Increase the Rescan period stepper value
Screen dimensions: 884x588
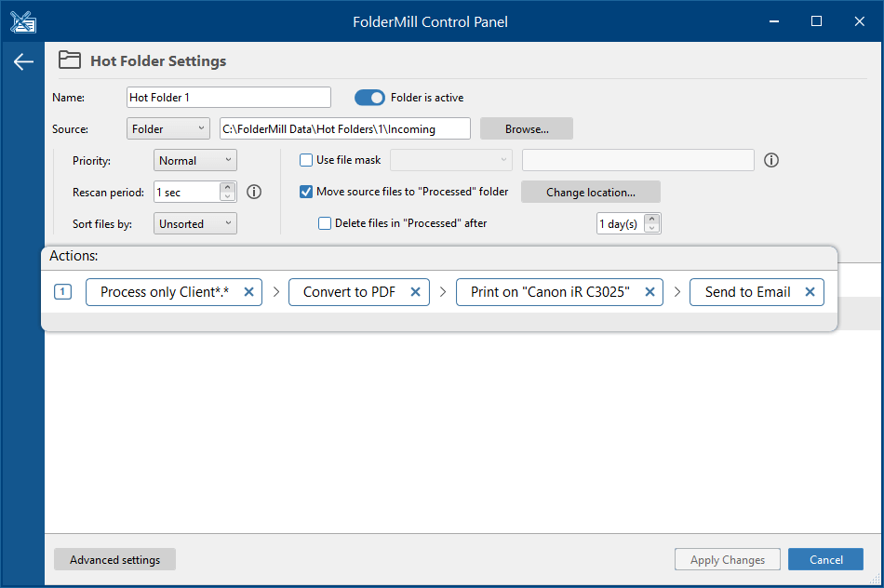[x=227, y=187]
